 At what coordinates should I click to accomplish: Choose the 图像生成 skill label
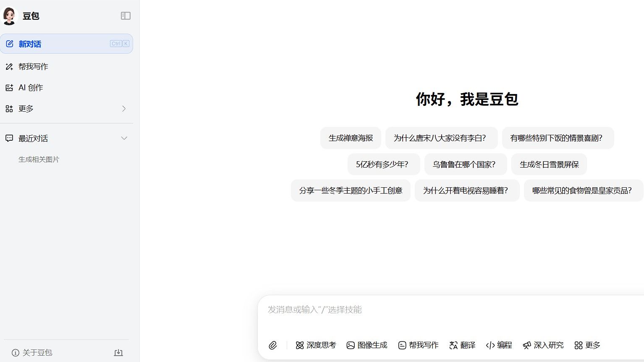(x=372, y=345)
